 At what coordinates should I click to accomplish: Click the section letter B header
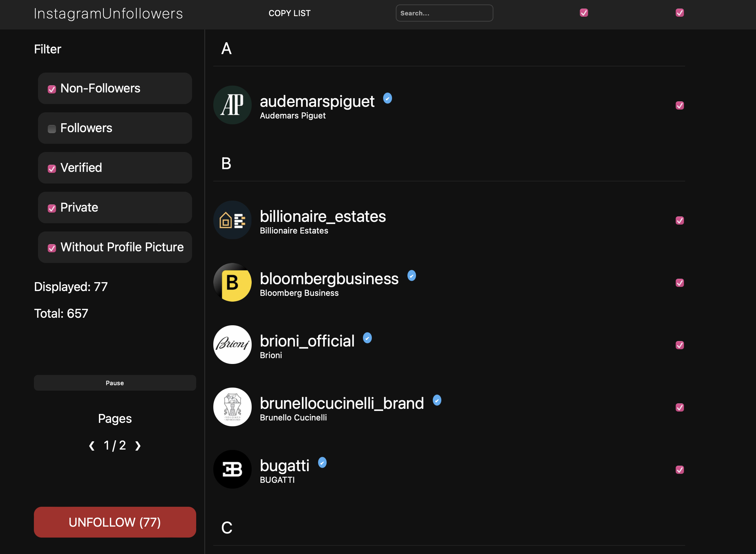pos(226,164)
